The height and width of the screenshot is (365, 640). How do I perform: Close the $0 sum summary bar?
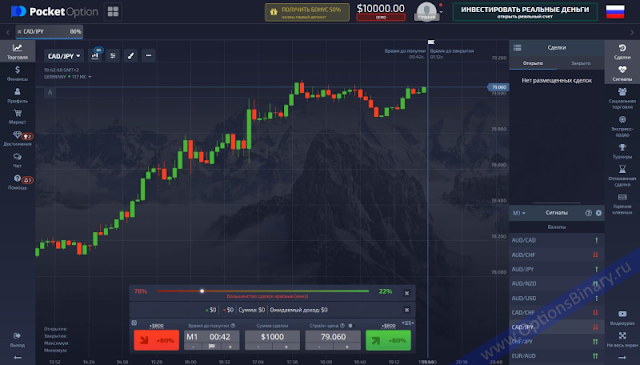pos(407,310)
